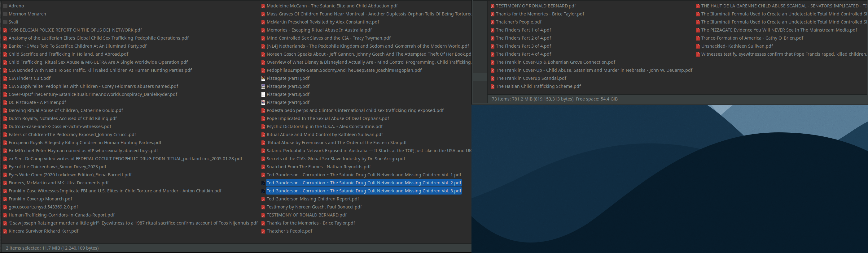
Task: Click The PIZZAGATE Evidence mainstream media file
Action: [779, 30]
